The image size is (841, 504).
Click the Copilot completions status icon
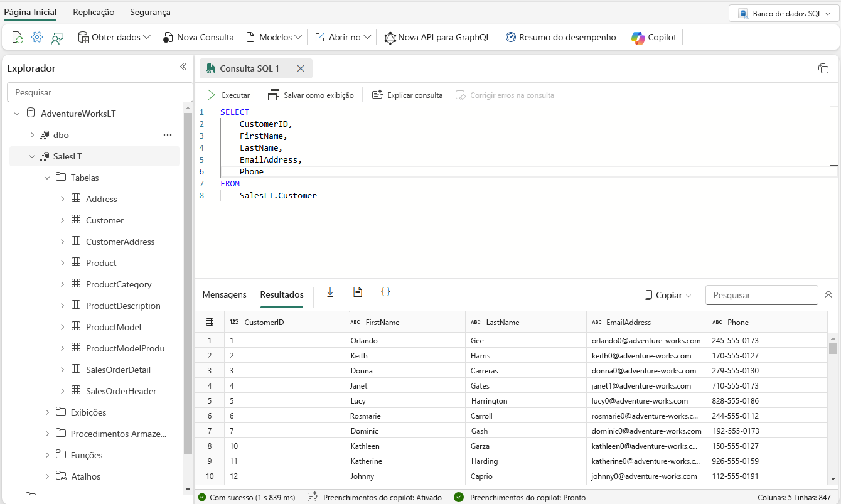click(312, 498)
